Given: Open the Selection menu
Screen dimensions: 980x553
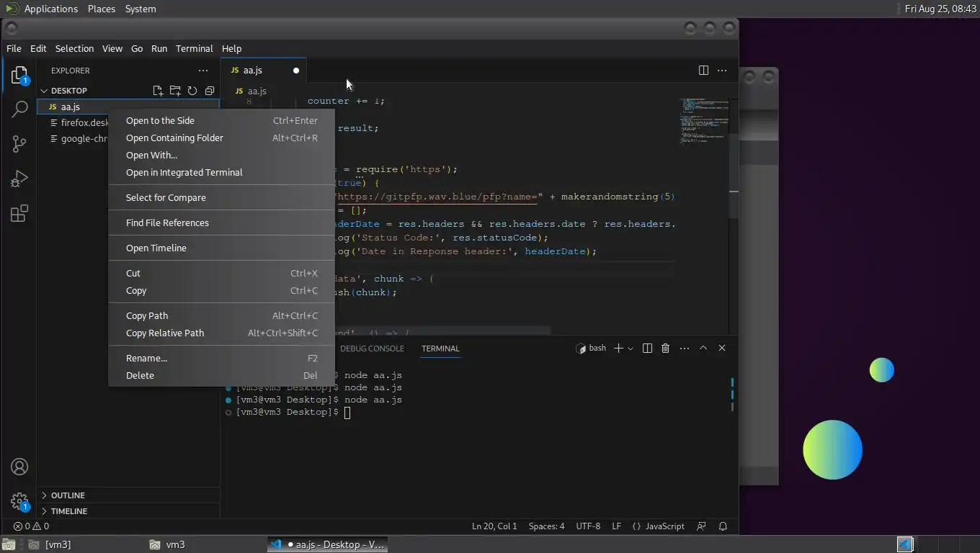Looking at the screenshot, I should (74, 48).
